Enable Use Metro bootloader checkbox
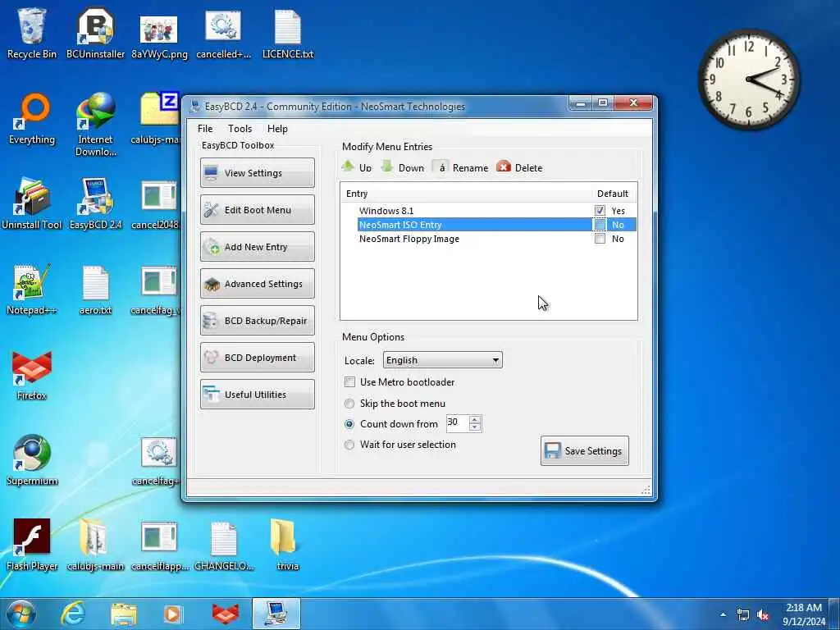840x630 pixels. (x=349, y=382)
